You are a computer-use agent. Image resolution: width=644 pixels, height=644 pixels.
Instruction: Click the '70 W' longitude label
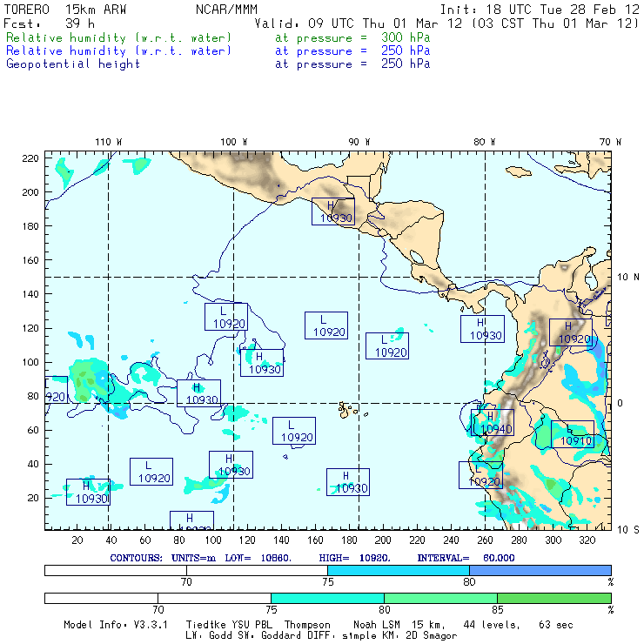point(610,142)
